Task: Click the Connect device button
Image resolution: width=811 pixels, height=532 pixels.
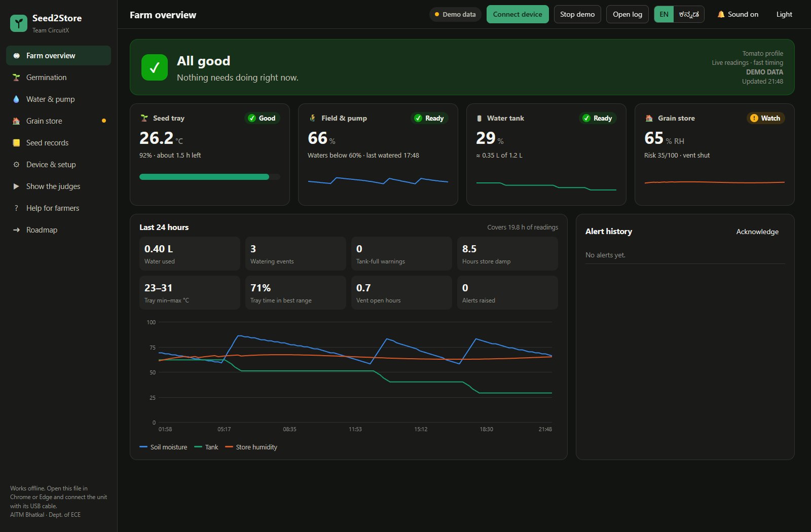Action: [x=518, y=14]
